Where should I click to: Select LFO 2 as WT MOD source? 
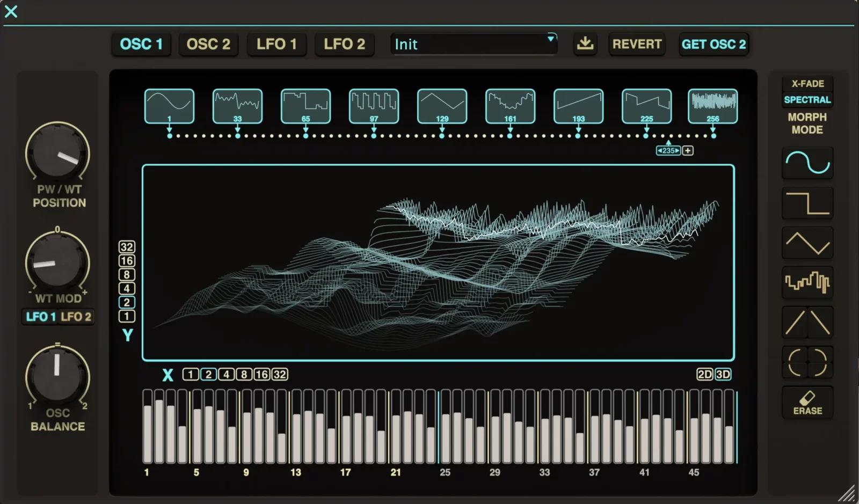tap(76, 317)
